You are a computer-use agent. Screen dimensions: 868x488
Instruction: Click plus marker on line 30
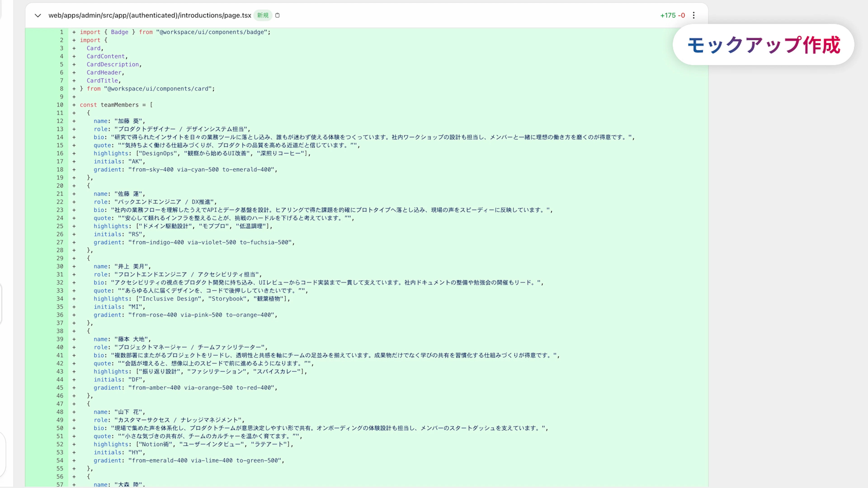coord(74,266)
